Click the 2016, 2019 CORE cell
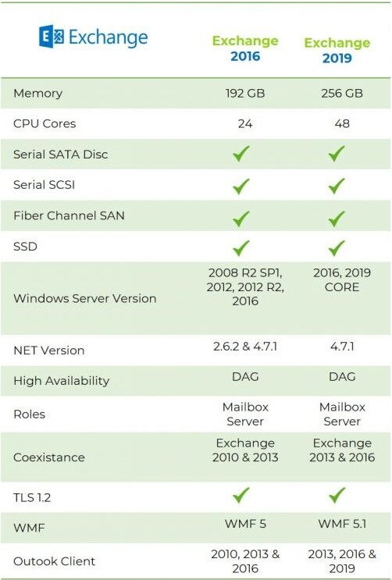Screen dimensions: 392x580 pos(342,280)
